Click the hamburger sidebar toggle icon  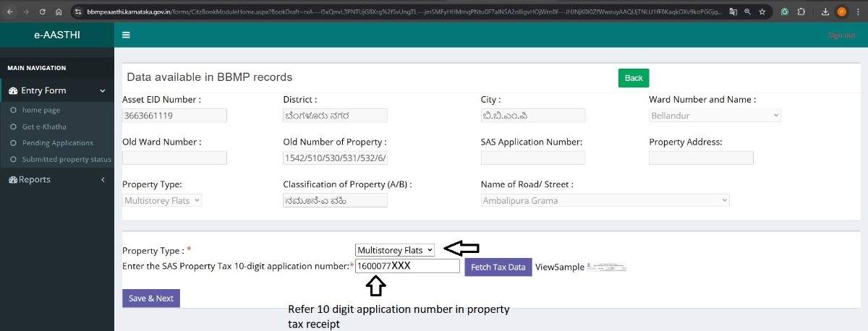(x=126, y=35)
